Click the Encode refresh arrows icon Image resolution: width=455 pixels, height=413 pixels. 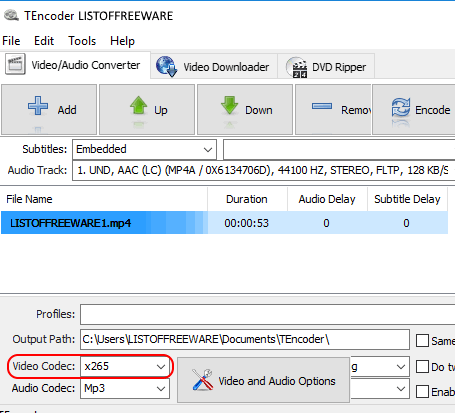401,107
